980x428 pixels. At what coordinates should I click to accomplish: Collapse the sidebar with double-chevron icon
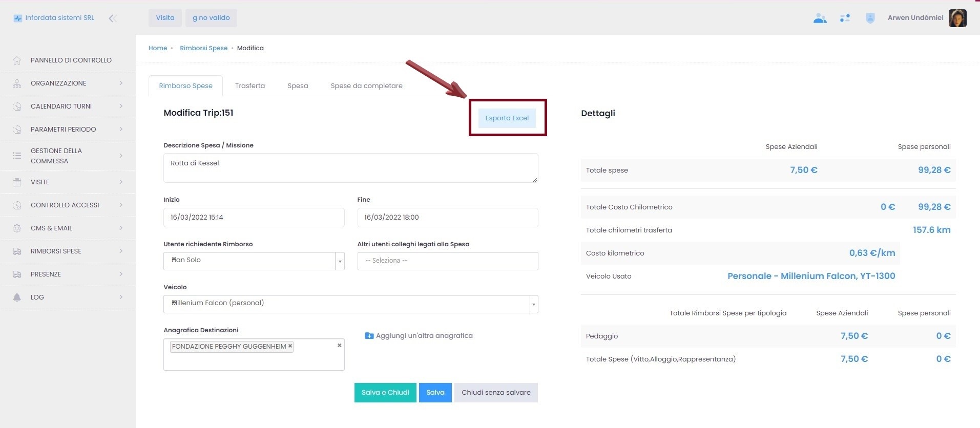tap(113, 18)
